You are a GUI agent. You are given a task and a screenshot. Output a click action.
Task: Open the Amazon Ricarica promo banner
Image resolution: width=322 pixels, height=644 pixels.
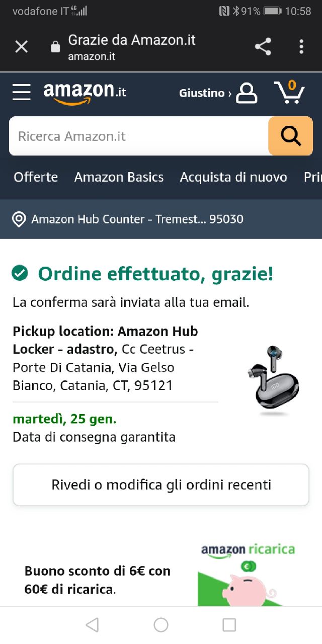click(x=161, y=574)
